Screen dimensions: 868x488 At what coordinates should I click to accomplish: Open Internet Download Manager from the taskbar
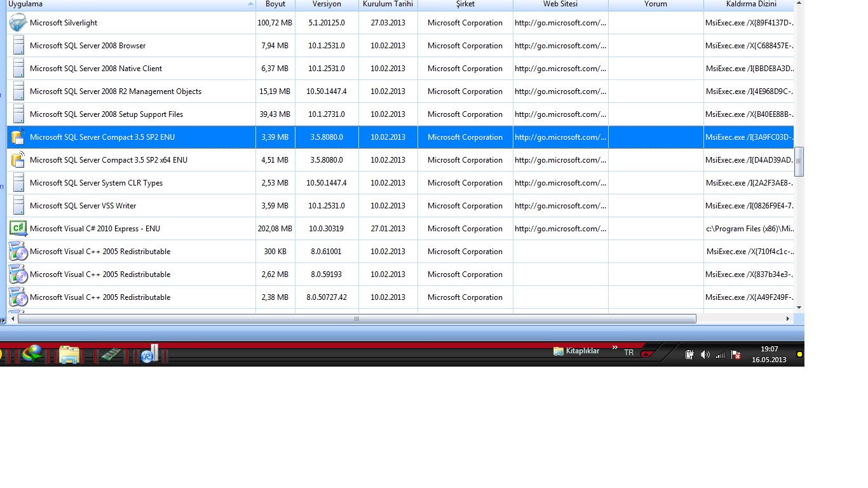point(32,353)
